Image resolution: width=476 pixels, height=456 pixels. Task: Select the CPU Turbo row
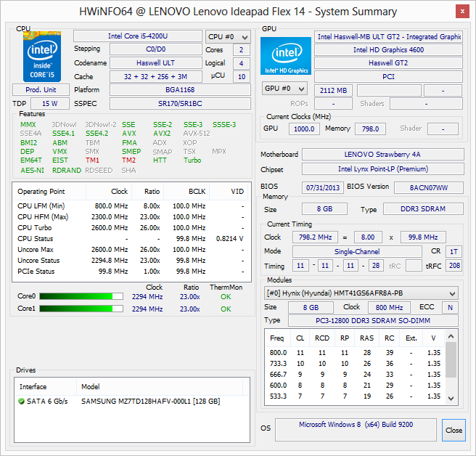click(x=131, y=228)
